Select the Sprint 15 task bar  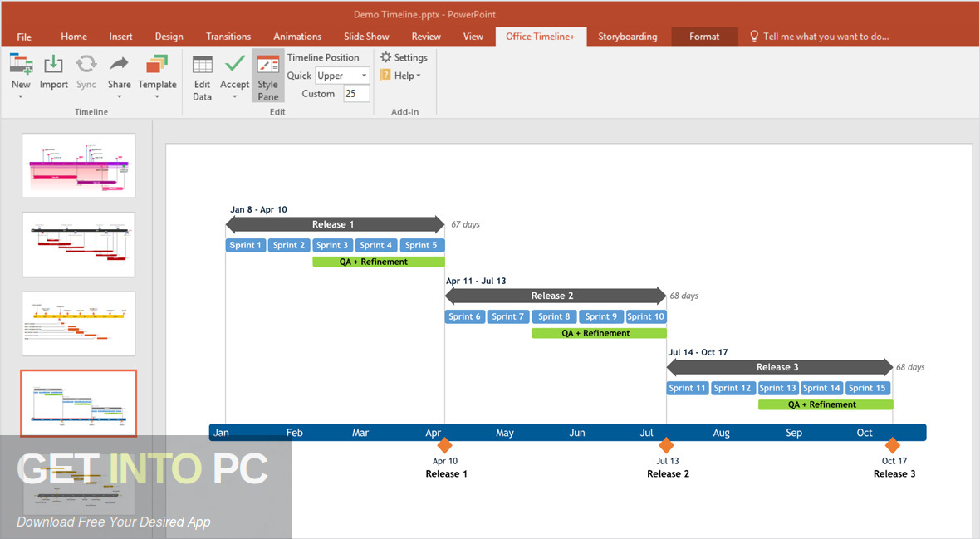868,388
